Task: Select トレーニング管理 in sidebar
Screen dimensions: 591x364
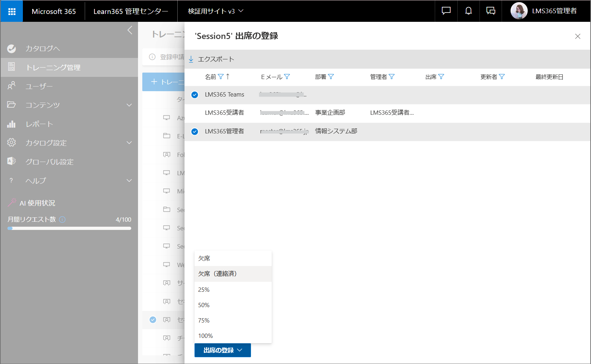Action: 69,67
